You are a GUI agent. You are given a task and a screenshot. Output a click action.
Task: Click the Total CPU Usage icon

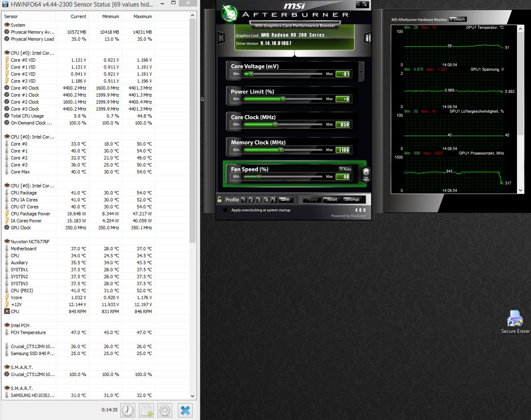click(7, 116)
